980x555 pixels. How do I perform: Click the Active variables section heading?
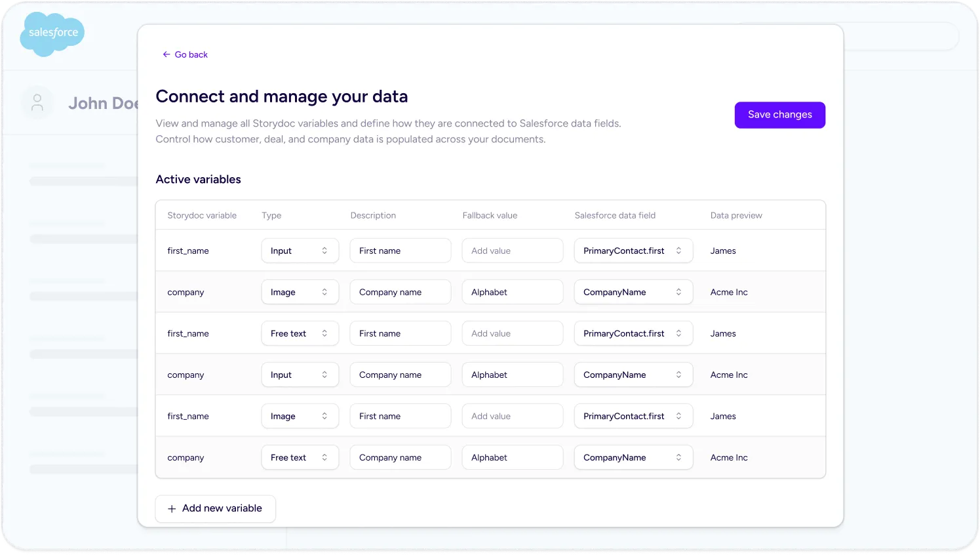coord(198,179)
